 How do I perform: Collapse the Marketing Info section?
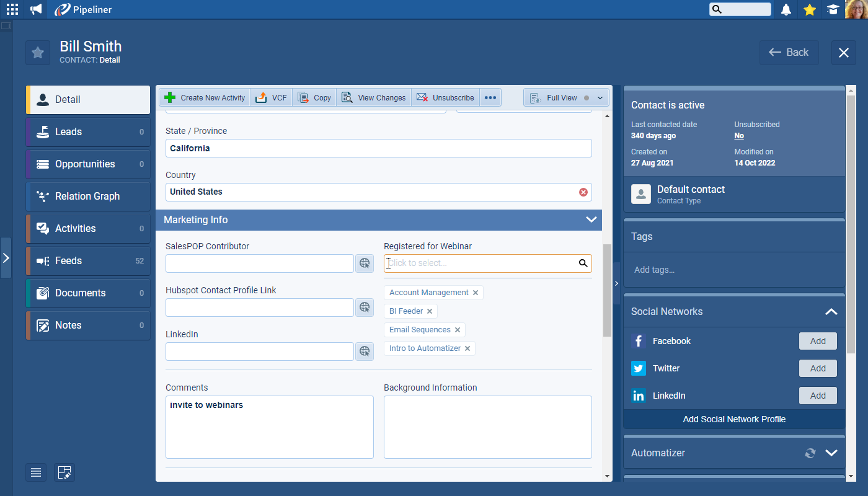[x=590, y=220]
